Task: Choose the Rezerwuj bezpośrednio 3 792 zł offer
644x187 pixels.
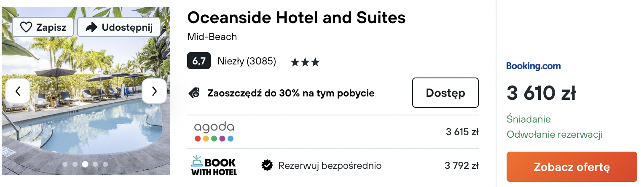Action: click(333, 166)
